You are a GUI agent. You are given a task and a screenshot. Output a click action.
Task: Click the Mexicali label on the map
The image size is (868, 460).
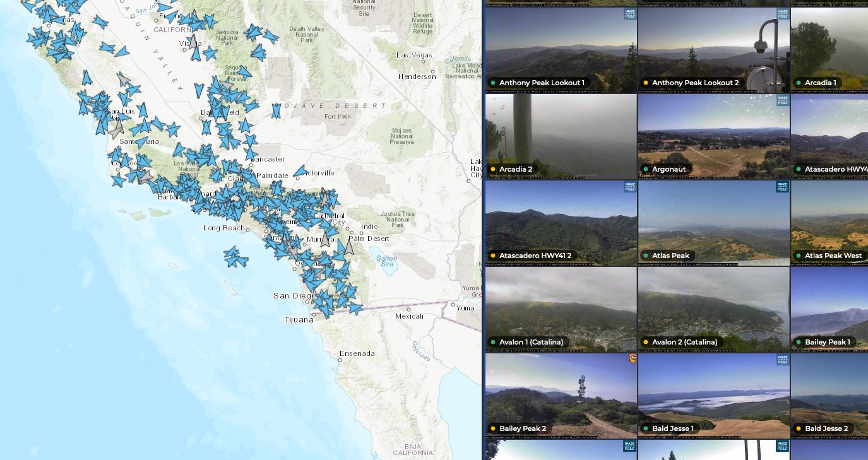pos(409,316)
